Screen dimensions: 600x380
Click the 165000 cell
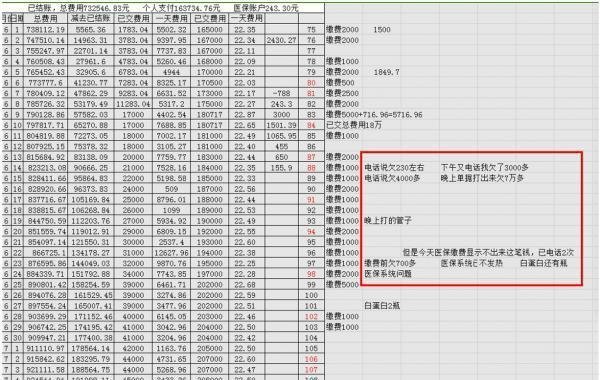209,29
